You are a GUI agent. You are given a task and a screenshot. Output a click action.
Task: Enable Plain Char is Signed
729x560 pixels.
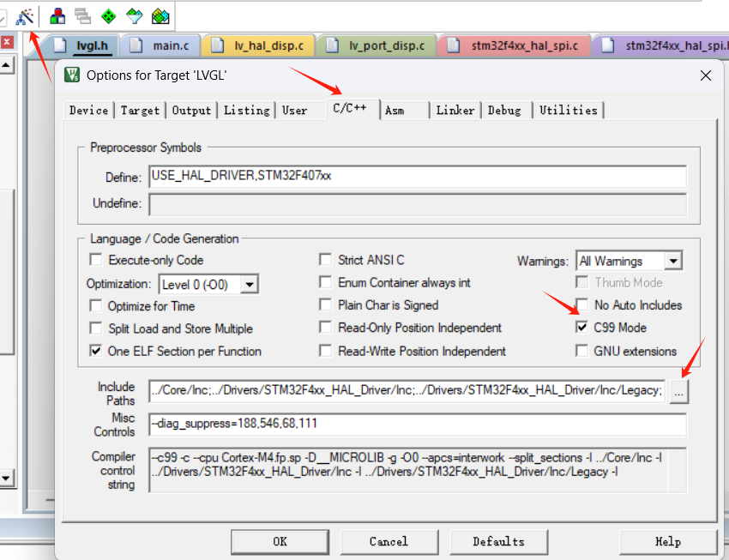click(x=325, y=304)
